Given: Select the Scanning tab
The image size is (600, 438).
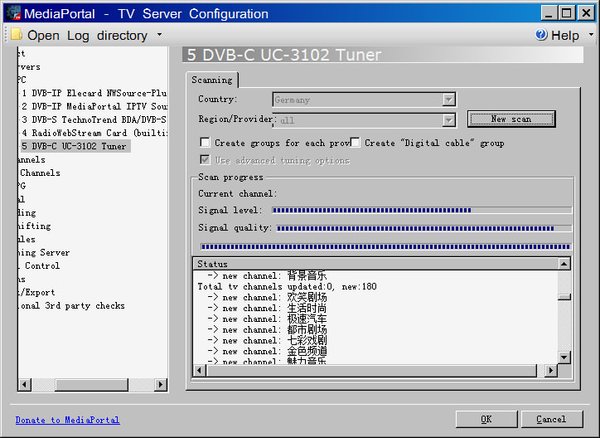Looking at the screenshot, I should [212, 80].
